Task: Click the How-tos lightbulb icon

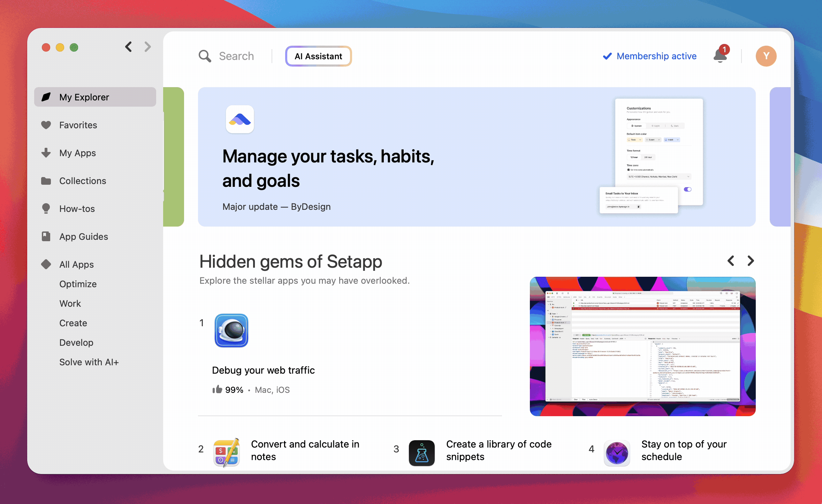Action: coord(46,208)
